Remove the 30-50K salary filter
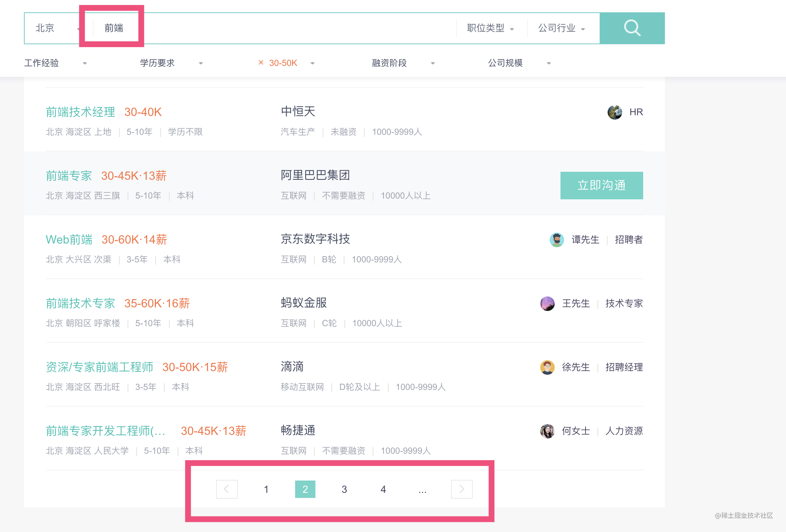 click(x=261, y=63)
